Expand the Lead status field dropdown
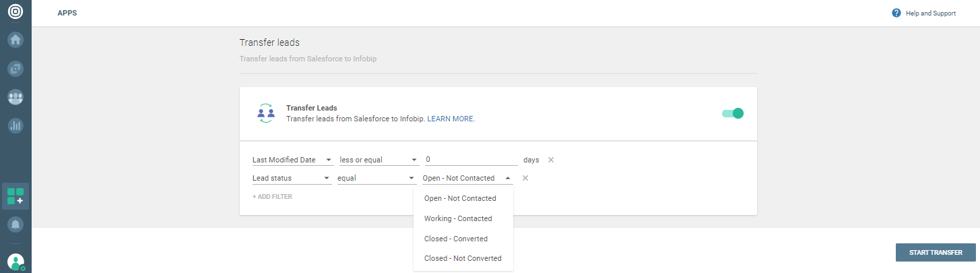 point(292,179)
